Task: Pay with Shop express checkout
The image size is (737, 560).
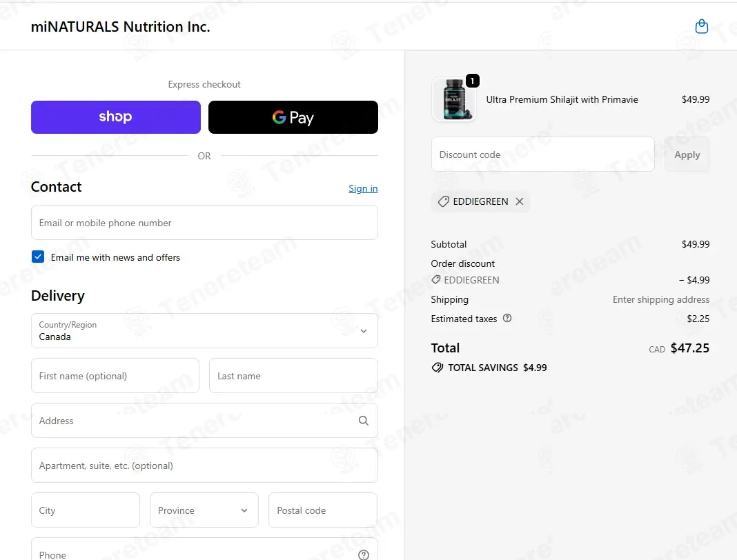Action: pyautogui.click(x=116, y=117)
